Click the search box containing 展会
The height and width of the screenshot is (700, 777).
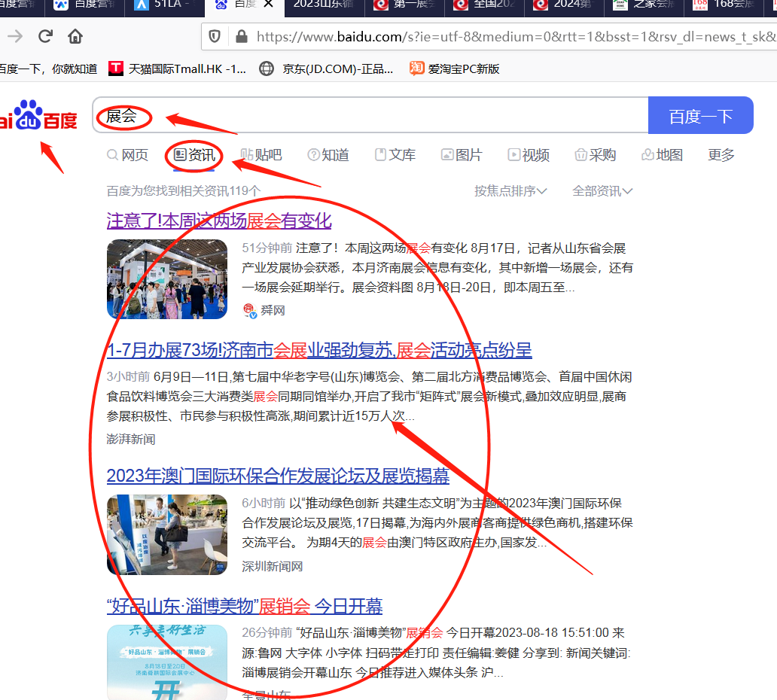coord(370,115)
